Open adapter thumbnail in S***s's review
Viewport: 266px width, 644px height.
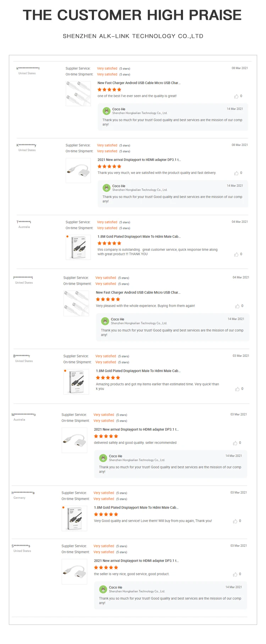point(74,571)
